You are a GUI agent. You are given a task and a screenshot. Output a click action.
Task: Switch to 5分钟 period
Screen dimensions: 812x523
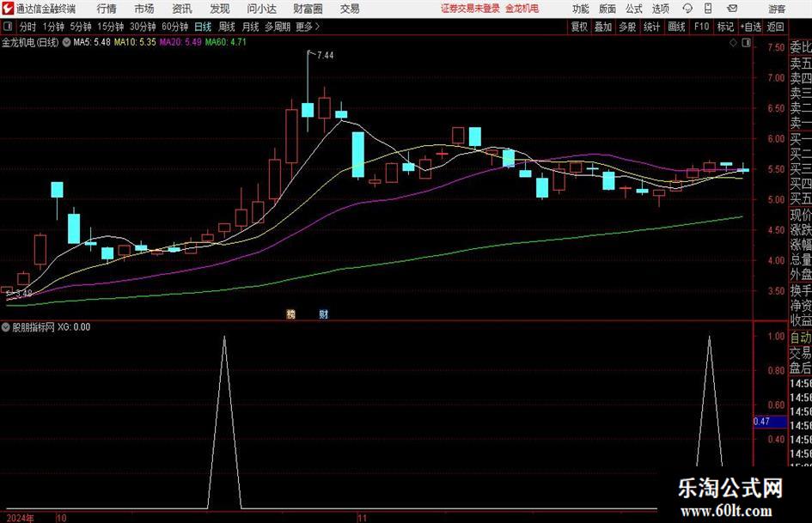81,27
